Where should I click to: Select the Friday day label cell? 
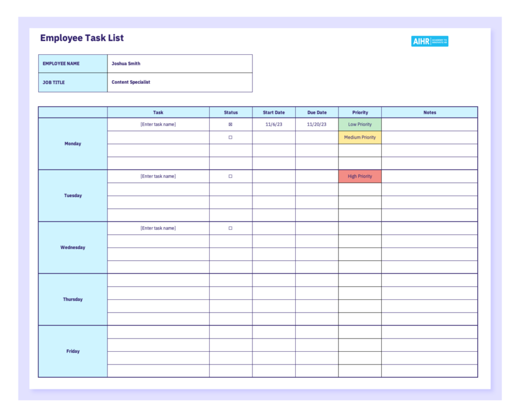point(72,351)
